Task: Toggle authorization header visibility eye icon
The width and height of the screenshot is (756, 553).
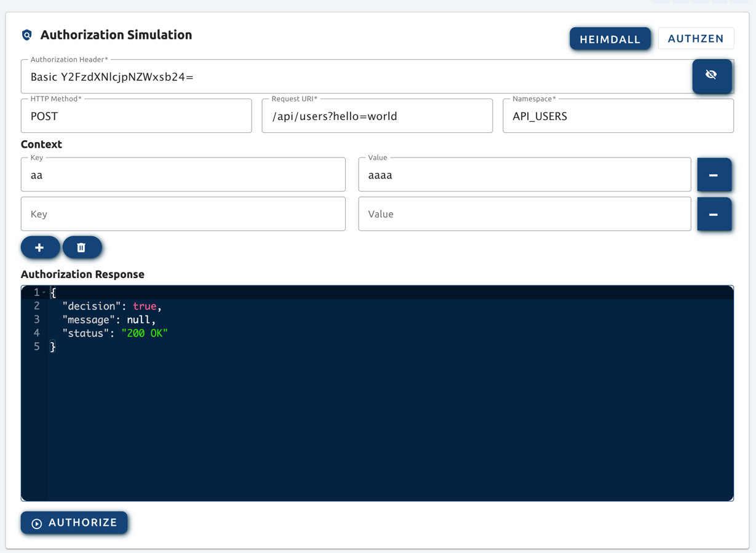Action: (x=712, y=76)
